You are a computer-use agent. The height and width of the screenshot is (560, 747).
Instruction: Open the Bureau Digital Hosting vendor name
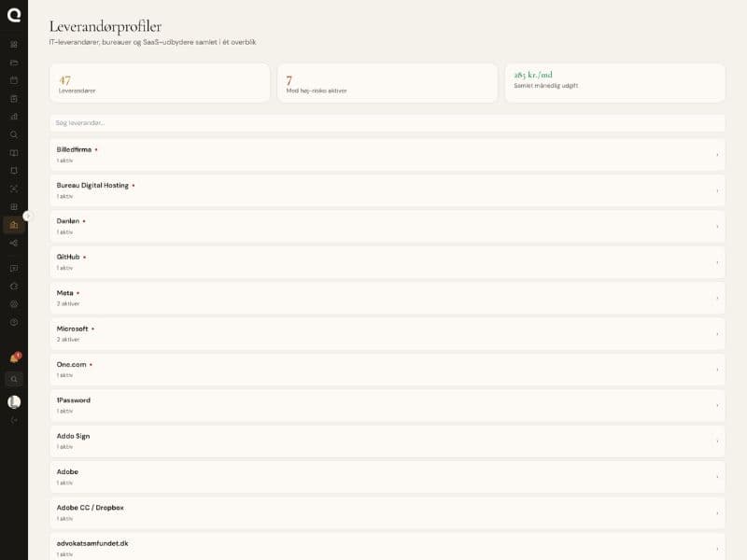[92, 185]
